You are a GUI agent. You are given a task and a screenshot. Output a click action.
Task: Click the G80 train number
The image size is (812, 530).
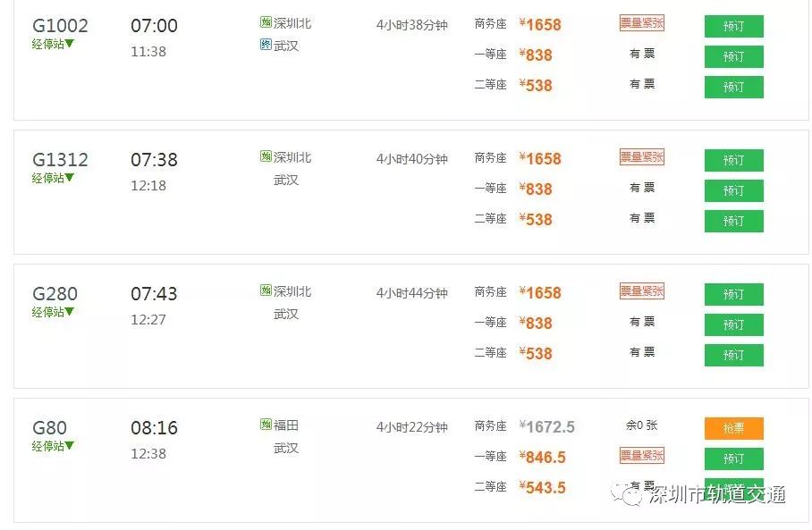pos(49,426)
